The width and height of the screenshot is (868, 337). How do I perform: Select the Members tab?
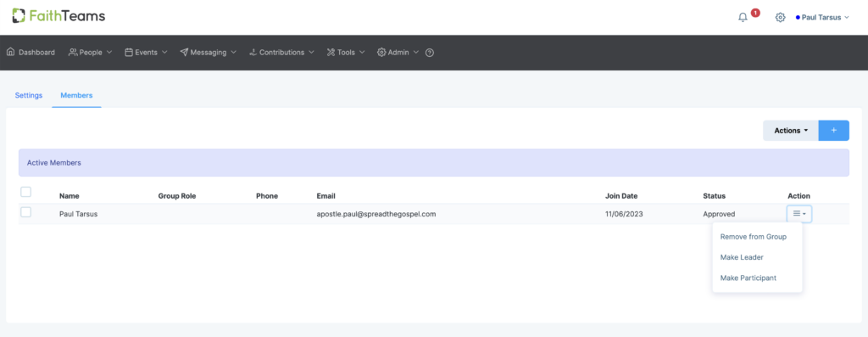[76, 95]
